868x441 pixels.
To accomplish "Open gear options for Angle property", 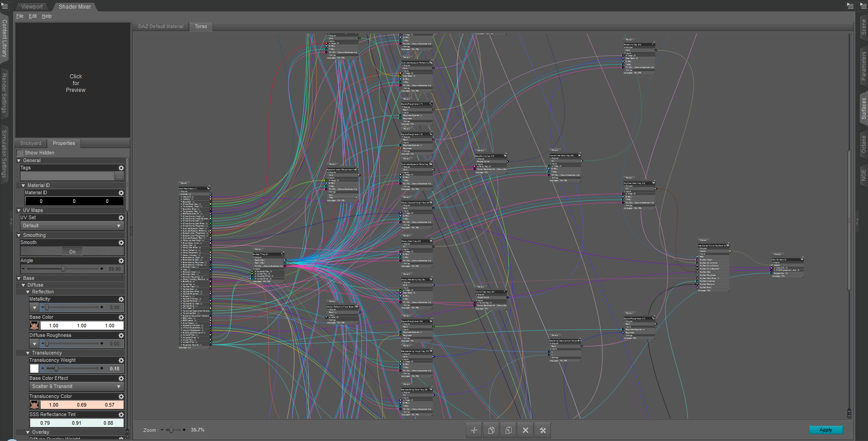I will (121, 261).
